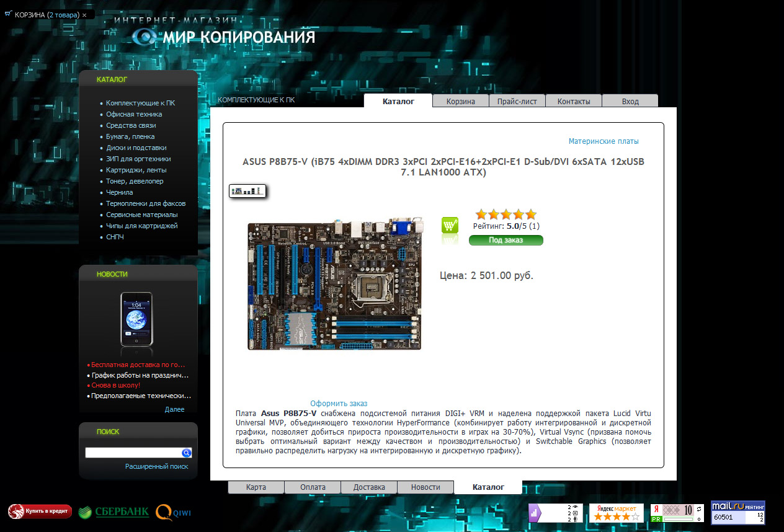Open the СНПЧ category
This screenshot has width=784, height=532.
click(x=115, y=237)
